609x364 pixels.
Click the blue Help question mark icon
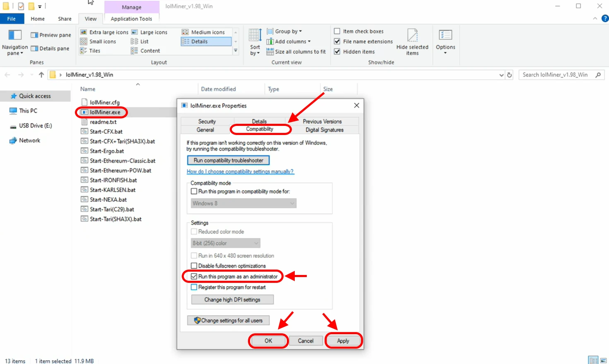coord(605,19)
